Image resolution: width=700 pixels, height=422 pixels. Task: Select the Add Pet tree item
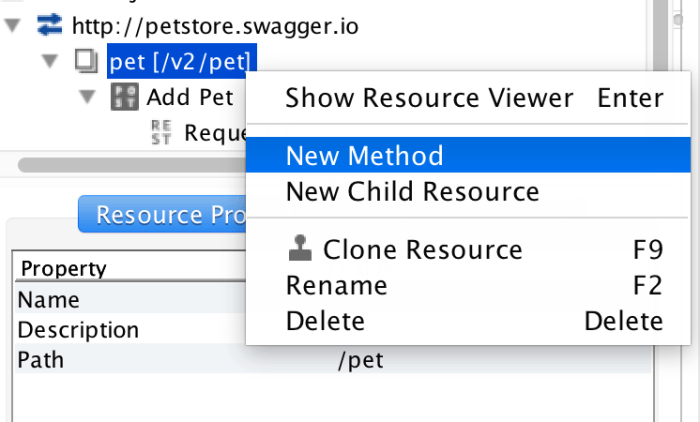190,97
